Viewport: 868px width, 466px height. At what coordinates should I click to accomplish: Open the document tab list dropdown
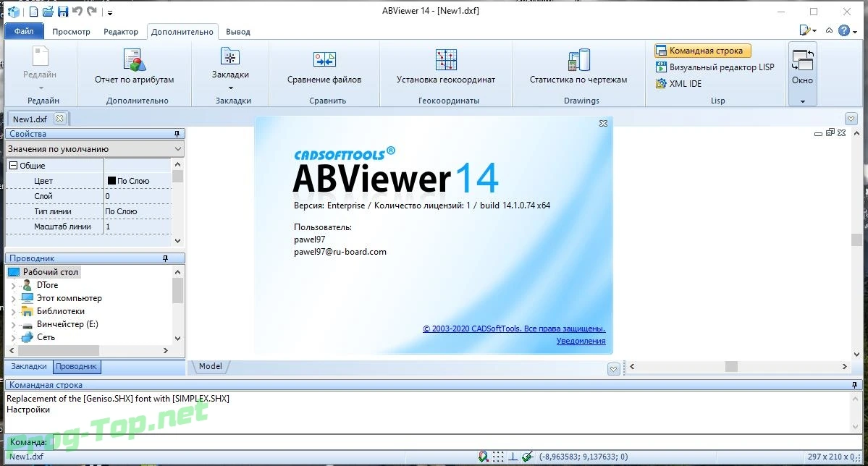point(851,119)
